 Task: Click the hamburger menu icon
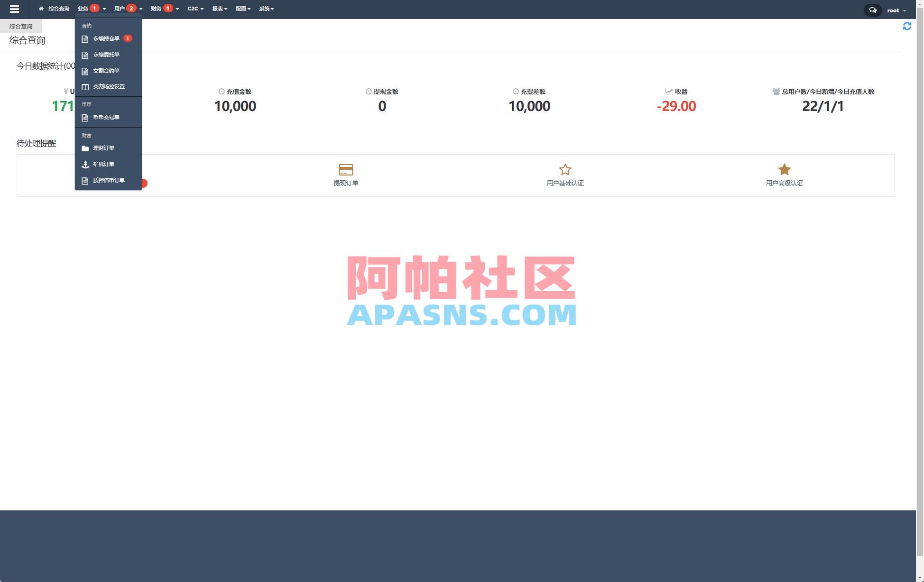(15, 9)
